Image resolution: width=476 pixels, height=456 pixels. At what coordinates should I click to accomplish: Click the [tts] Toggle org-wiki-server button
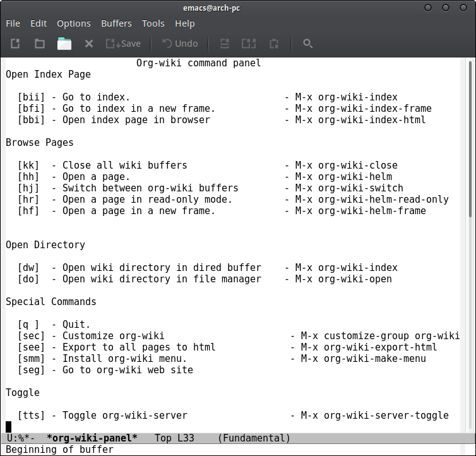click(32, 416)
